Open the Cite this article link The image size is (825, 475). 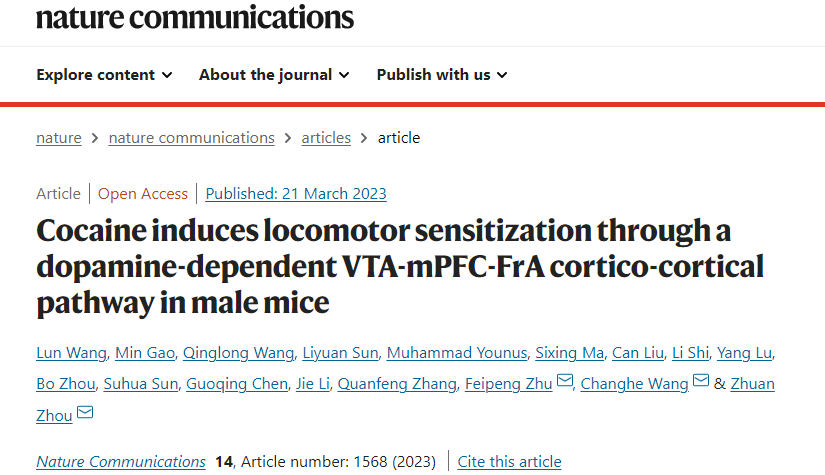(509, 462)
